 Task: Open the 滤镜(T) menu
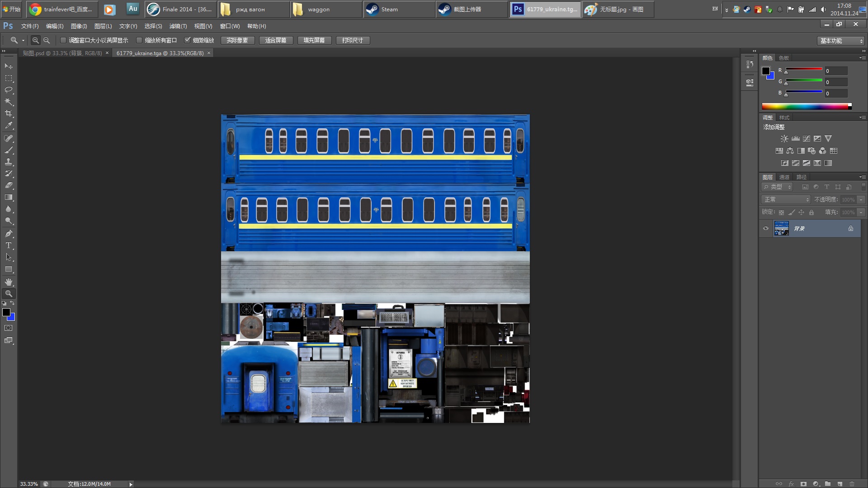pos(178,26)
